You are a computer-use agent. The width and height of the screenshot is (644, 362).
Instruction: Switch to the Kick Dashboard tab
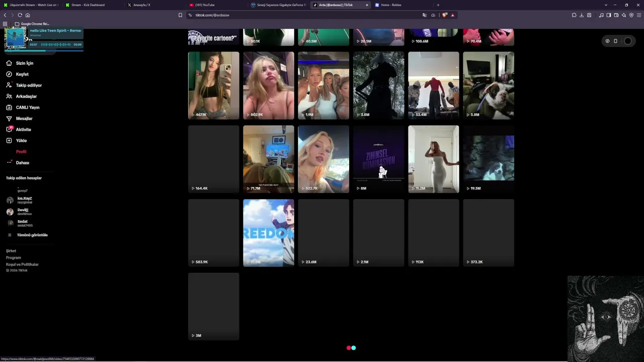(92, 5)
